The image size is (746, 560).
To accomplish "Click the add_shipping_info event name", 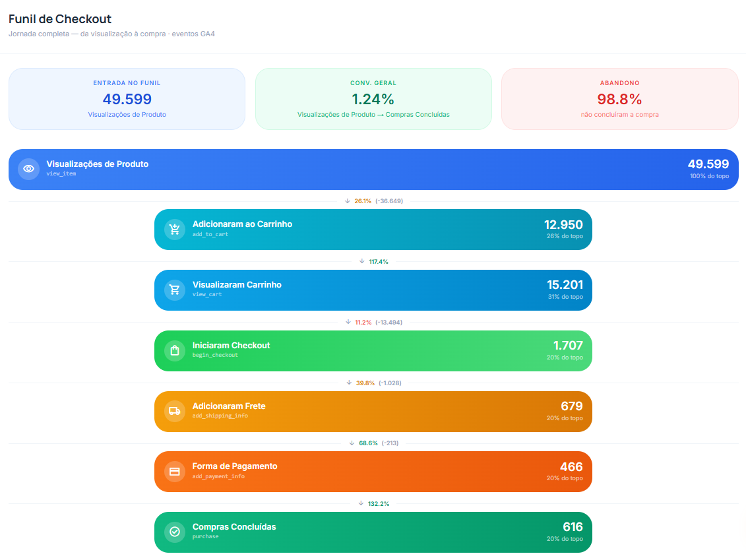I will point(220,416).
